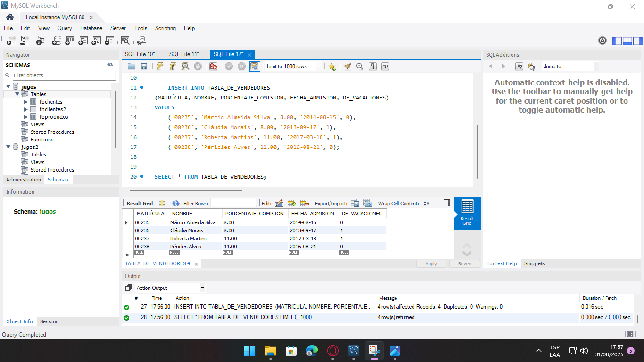644x362 pixels.
Task: Execute the whole script with lightning icon
Action: 160,66
